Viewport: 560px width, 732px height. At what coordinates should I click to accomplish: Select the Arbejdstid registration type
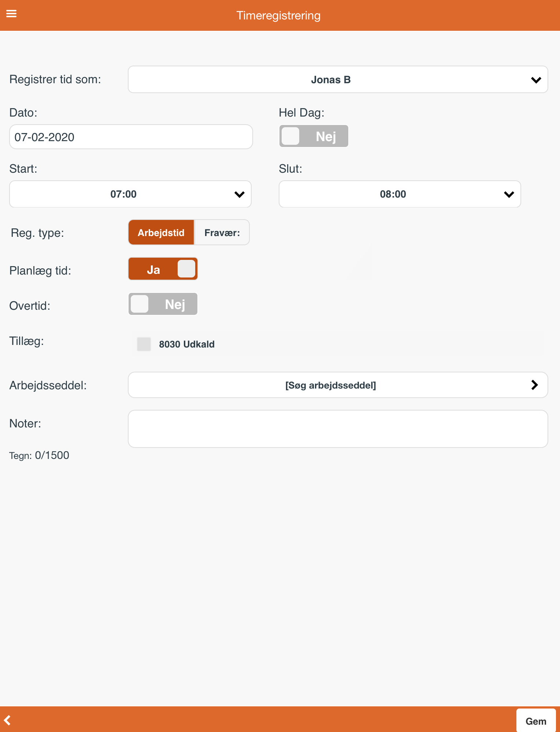point(161,232)
